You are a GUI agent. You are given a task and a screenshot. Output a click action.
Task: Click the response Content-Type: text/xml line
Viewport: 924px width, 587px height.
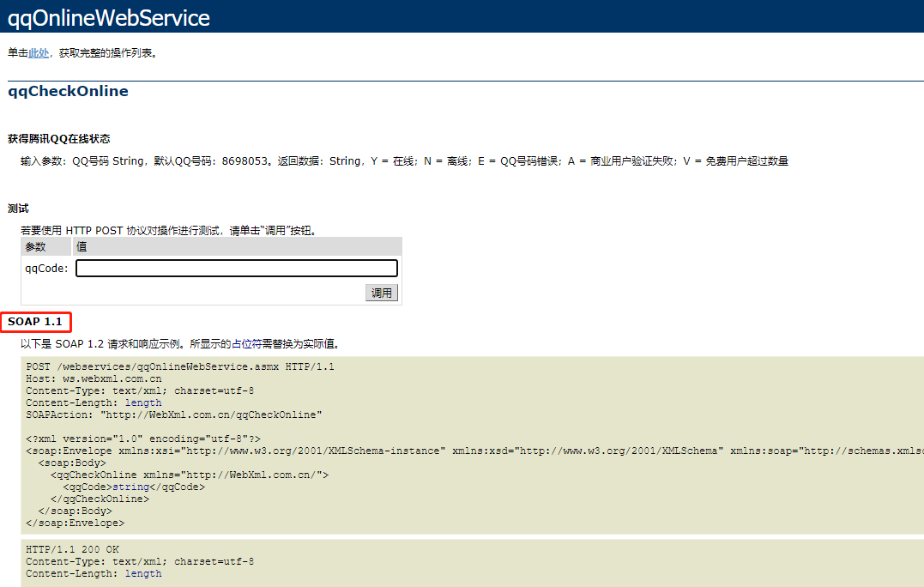140,561
